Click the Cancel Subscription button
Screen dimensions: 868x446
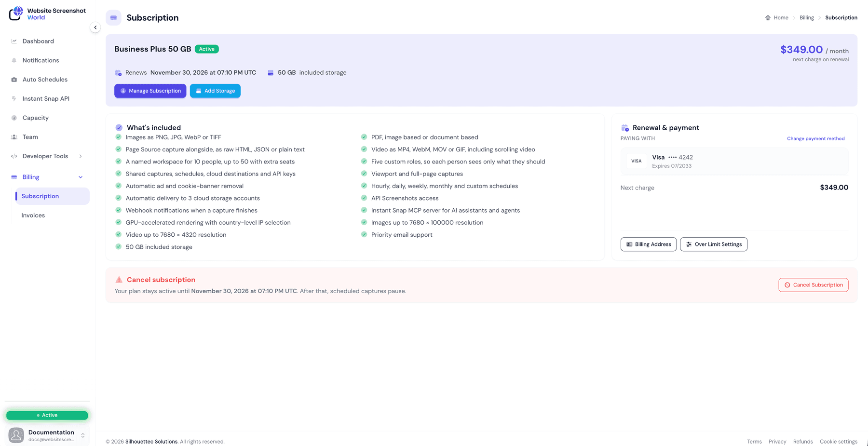point(814,285)
